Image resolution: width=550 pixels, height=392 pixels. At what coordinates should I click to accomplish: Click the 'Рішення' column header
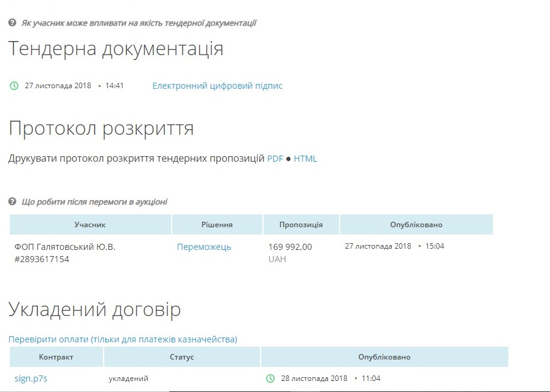217,225
